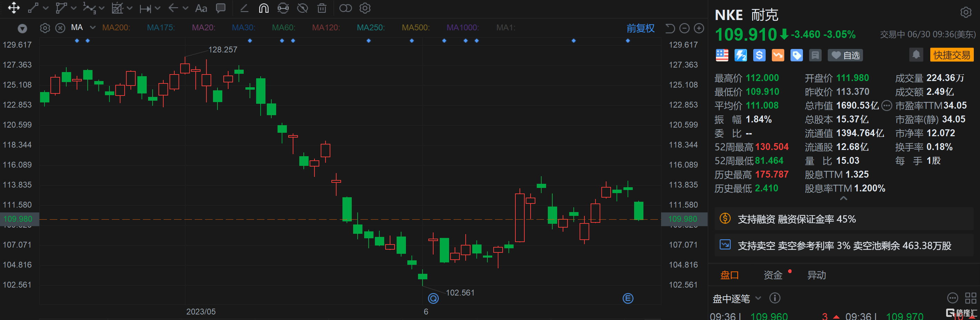Click the blue dollar margin icon
Image resolution: width=980 pixels, height=320 pixels.
[759, 55]
